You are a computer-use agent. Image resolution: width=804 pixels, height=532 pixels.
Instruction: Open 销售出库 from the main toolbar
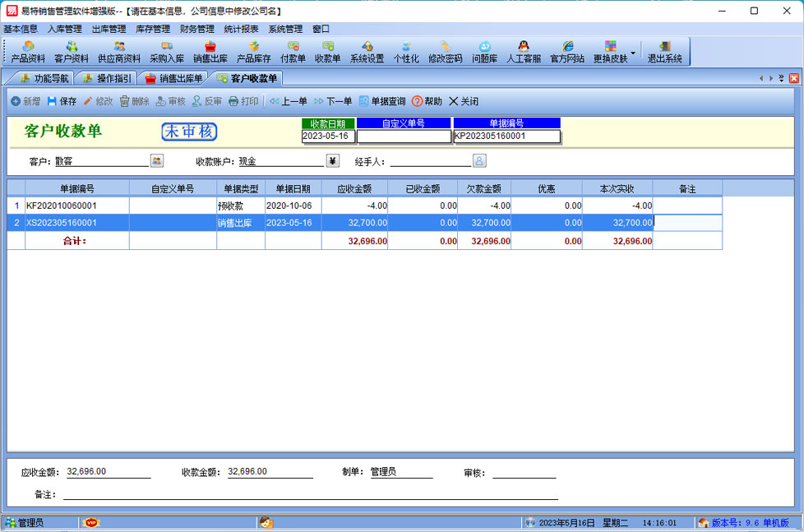click(x=210, y=52)
